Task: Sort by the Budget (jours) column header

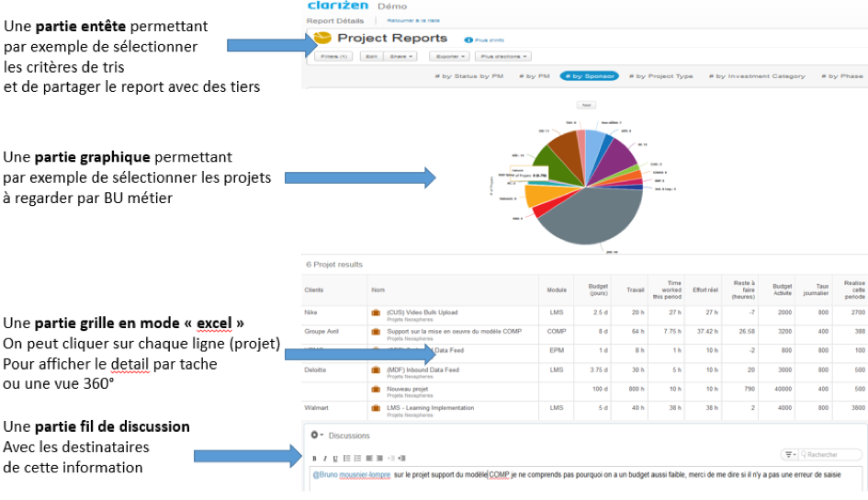Action: (x=598, y=290)
